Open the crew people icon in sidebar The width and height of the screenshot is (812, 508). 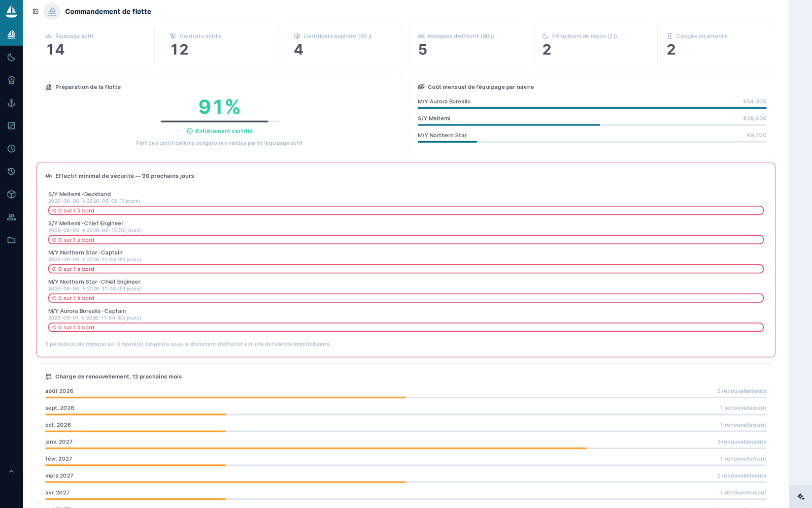click(11, 217)
